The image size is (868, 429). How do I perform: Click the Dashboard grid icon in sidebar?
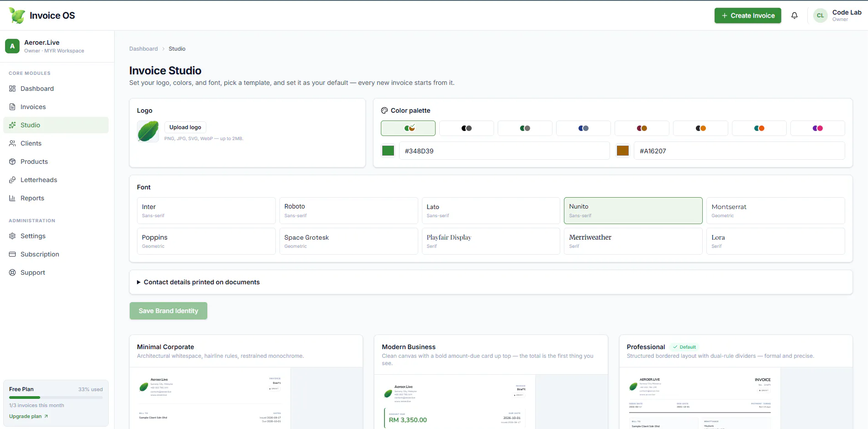point(12,89)
